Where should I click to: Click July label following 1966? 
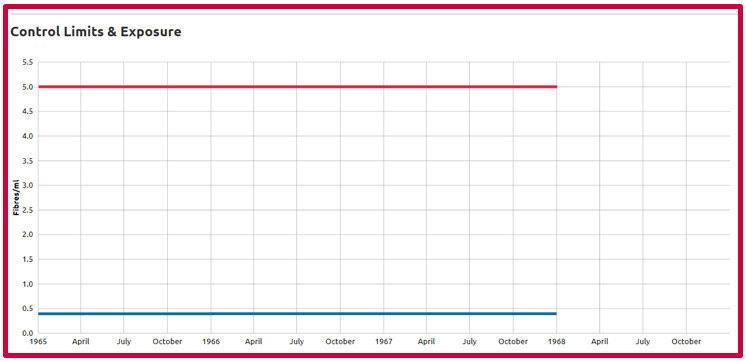pos(296,342)
